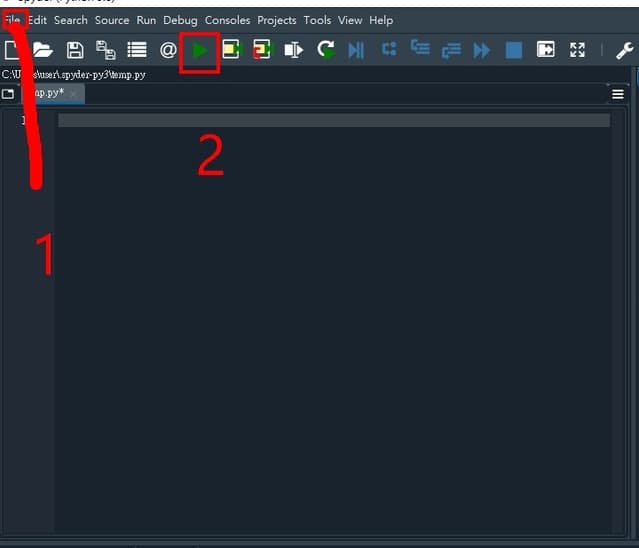This screenshot has width=639, height=548.
Task: Click the @ symbol finder icon
Action: coord(168,50)
